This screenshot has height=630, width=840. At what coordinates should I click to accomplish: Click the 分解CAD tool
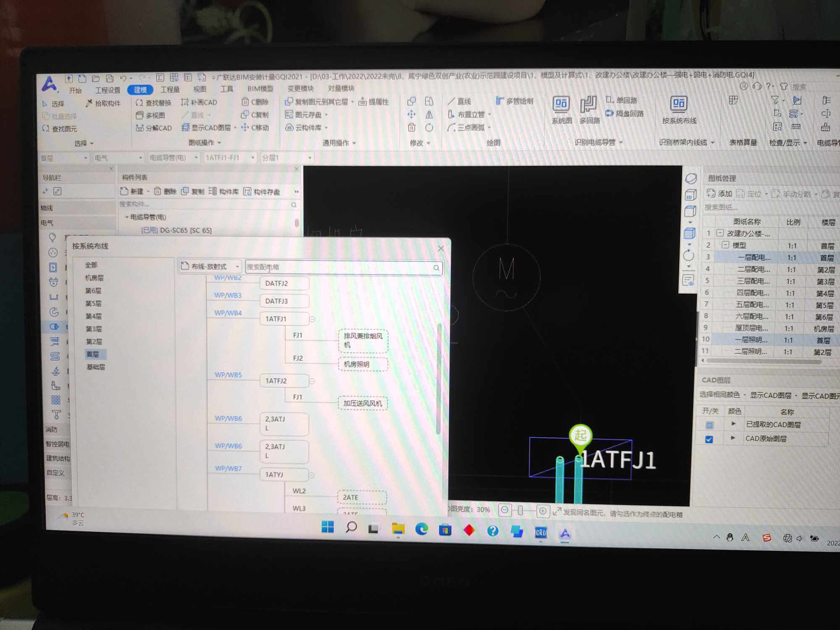154,128
